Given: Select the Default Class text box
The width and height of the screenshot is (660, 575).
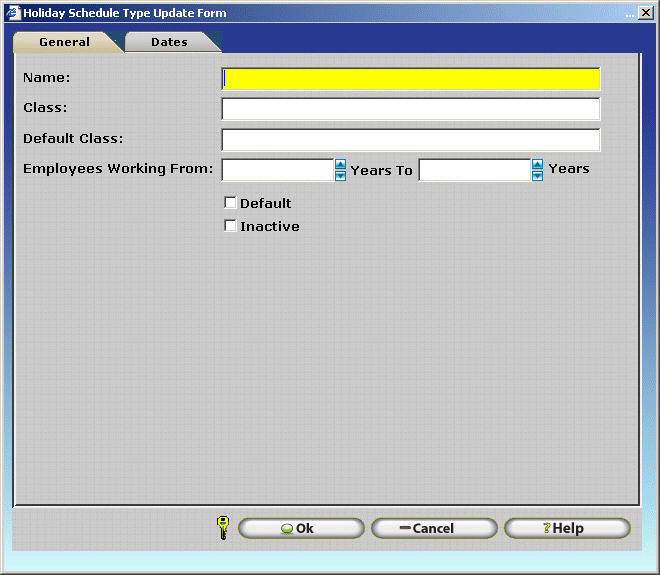Looking at the screenshot, I should (410, 140).
